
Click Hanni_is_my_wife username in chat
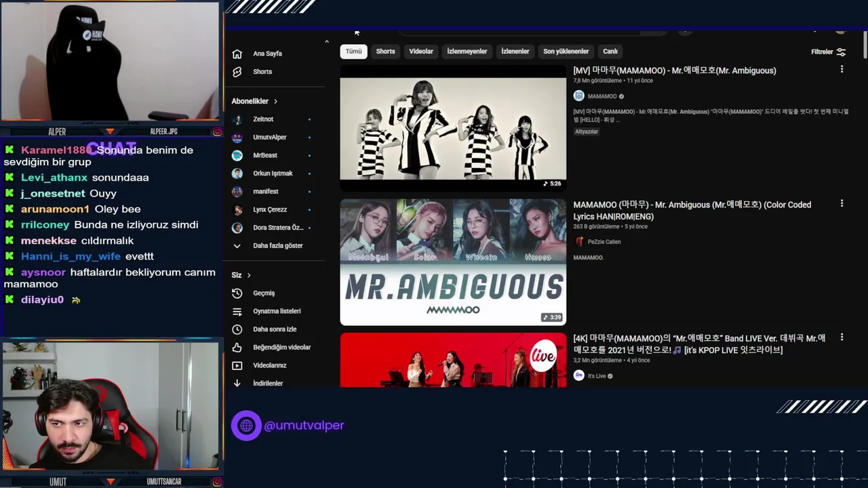pos(71,257)
